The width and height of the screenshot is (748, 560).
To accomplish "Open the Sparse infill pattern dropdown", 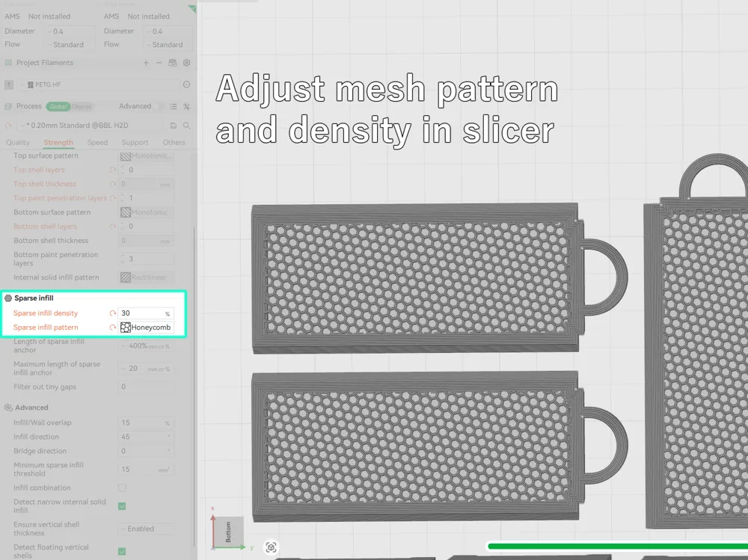I will [153, 327].
